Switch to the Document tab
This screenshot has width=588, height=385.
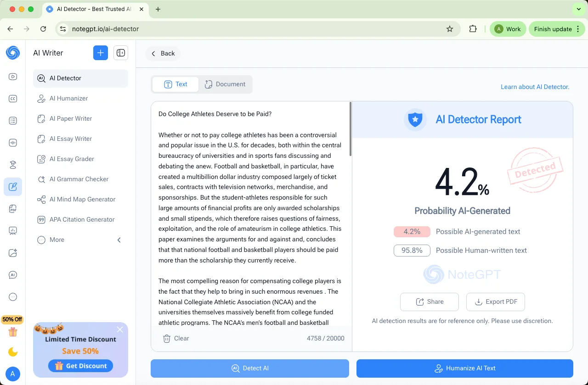(x=225, y=84)
